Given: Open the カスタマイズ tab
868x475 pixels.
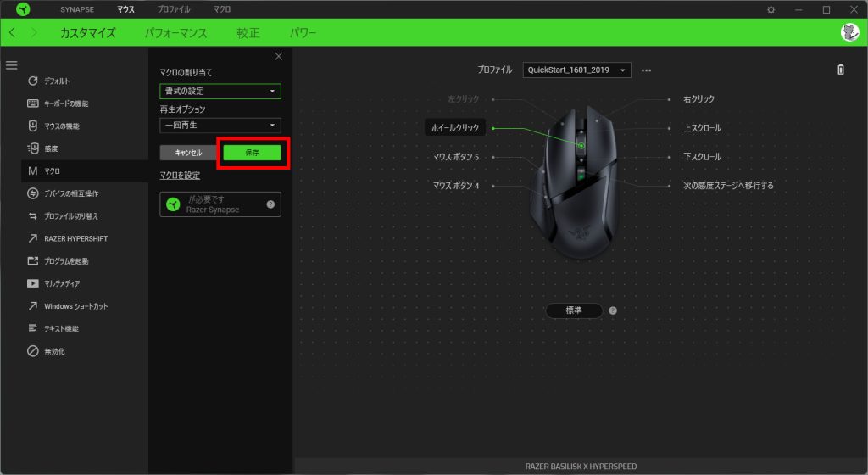Looking at the screenshot, I should click(88, 33).
